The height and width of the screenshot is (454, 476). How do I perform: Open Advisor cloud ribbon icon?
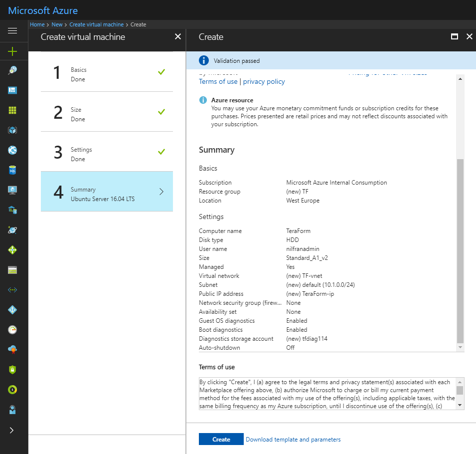pos(12,350)
